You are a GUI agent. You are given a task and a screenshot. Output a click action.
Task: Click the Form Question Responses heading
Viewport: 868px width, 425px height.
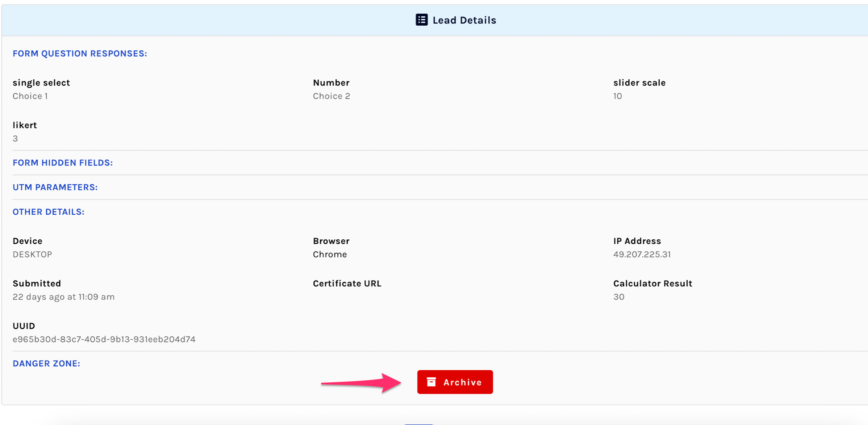coord(80,54)
